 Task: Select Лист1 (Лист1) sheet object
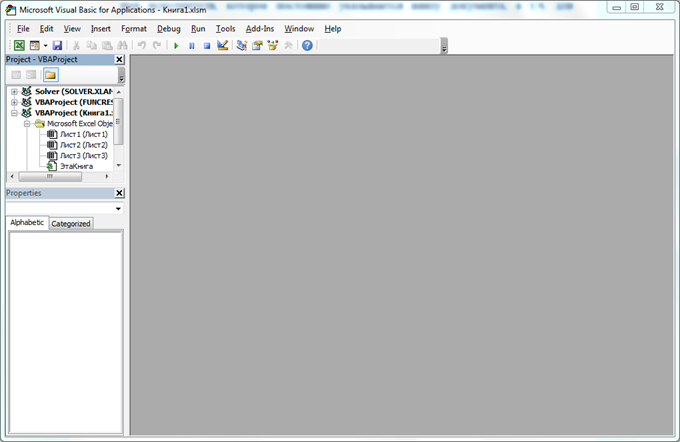(x=84, y=134)
